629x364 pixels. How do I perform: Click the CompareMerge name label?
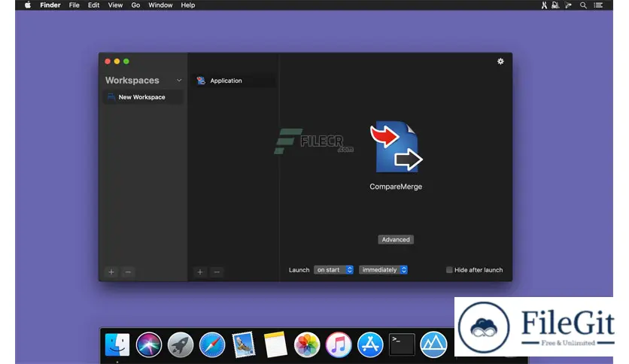coord(396,187)
